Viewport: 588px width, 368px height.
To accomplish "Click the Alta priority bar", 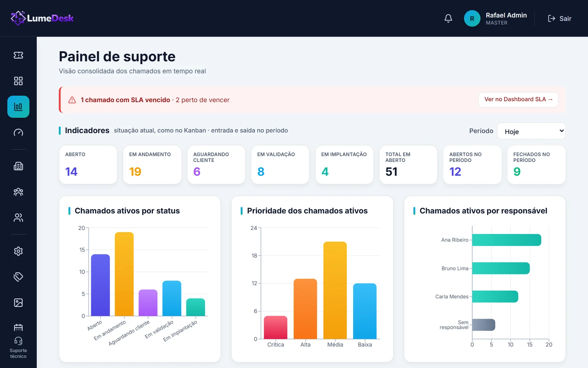I will pyautogui.click(x=305, y=309).
